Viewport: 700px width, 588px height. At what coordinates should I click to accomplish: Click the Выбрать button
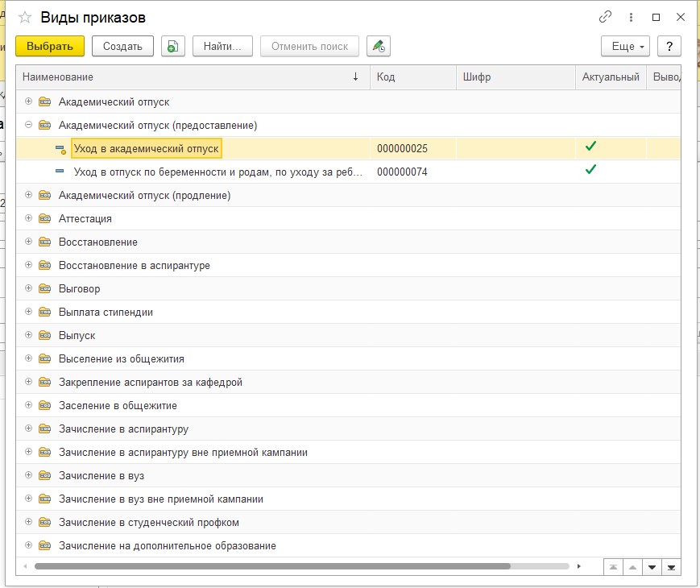point(50,46)
